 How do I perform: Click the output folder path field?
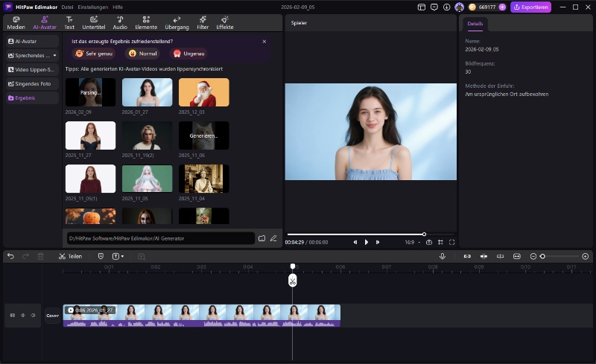coord(161,238)
